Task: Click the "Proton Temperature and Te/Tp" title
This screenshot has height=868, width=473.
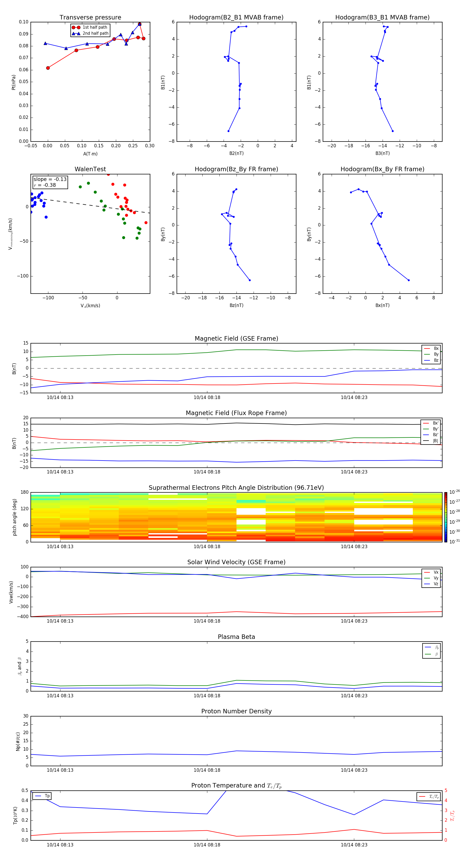Action: (236, 786)
